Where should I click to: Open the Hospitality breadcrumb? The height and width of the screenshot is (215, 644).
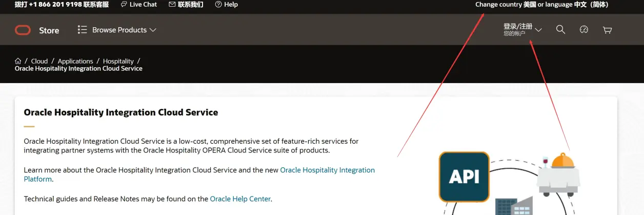pos(118,61)
